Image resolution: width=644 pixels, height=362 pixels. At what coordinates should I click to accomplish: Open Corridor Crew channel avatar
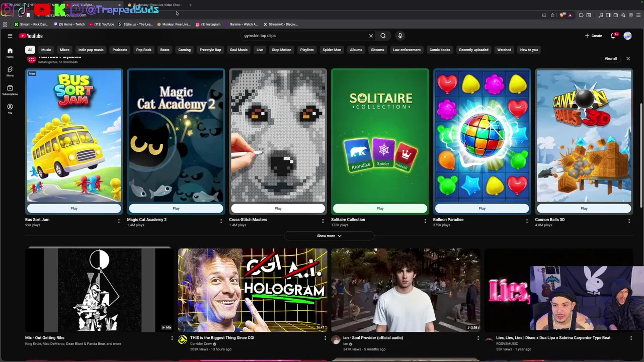[x=183, y=340]
